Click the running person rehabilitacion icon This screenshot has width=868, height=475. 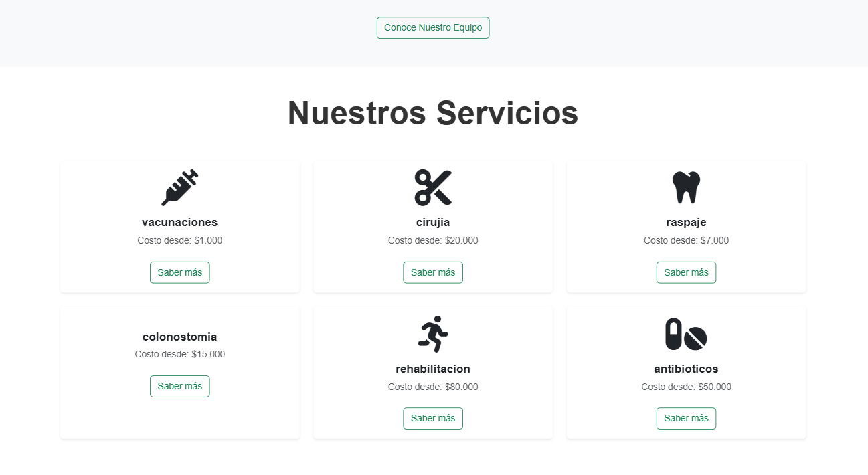click(x=433, y=334)
